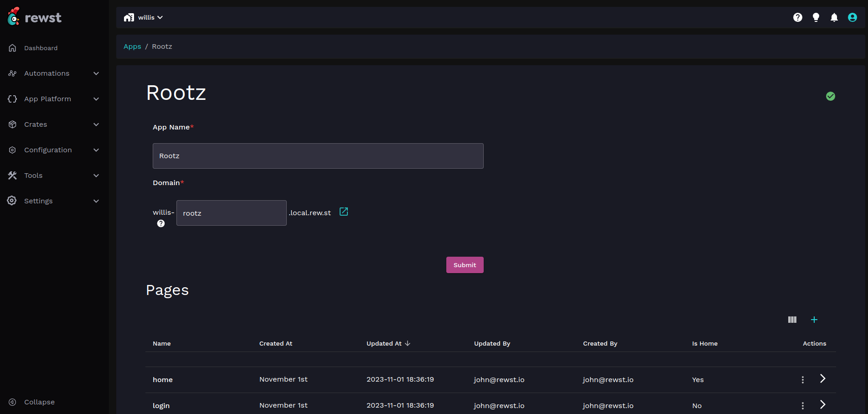Go to Dashboard in sidebar
Screen dimensions: 868x414
coord(41,48)
